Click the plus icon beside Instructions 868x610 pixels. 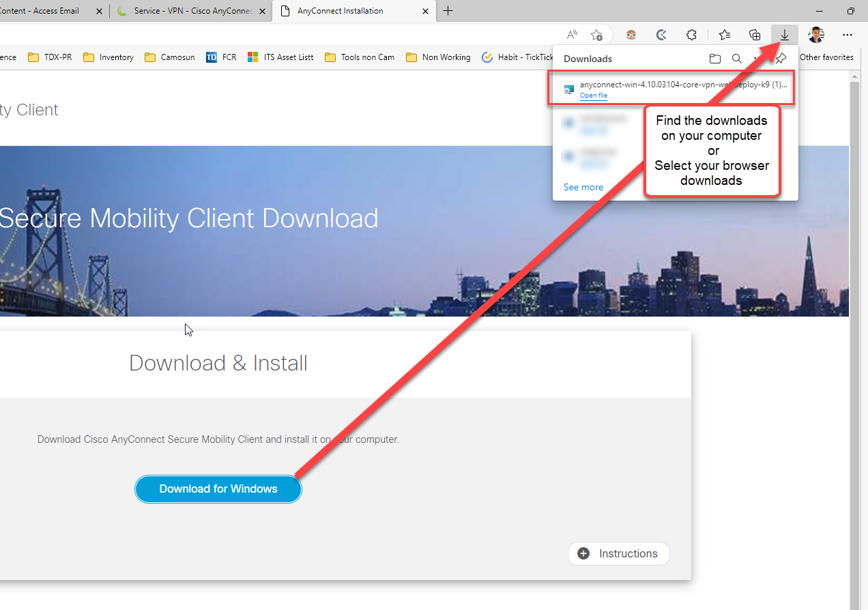(x=583, y=553)
